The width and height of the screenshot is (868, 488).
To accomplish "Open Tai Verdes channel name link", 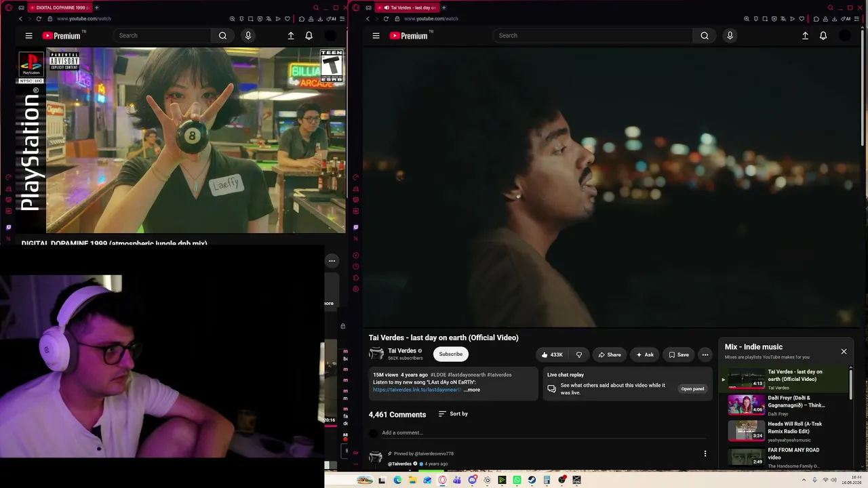I will coord(402,350).
